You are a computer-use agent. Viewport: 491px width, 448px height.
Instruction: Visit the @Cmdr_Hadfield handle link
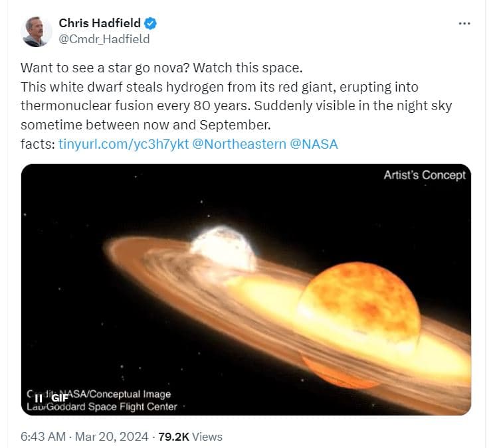(104, 38)
